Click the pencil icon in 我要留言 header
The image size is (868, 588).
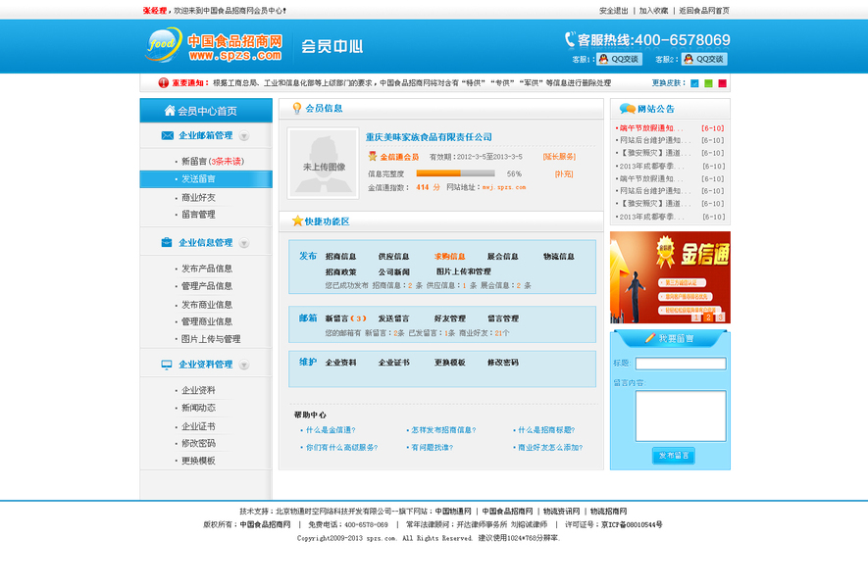pyautogui.click(x=650, y=338)
